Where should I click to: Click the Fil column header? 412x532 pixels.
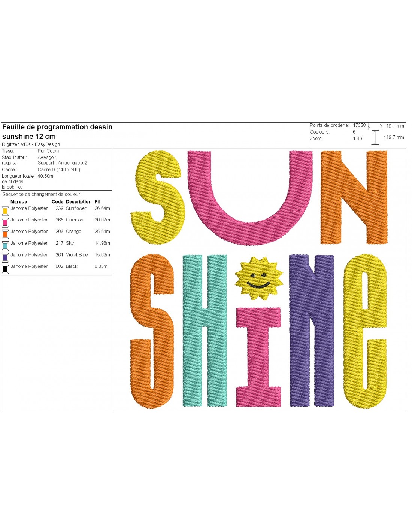click(97, 202)
